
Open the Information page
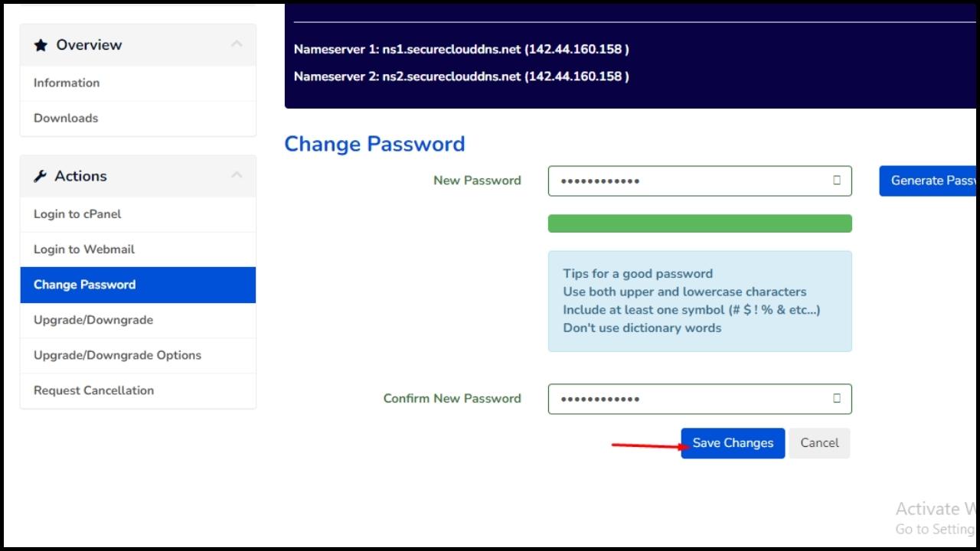tap(66, 83)
